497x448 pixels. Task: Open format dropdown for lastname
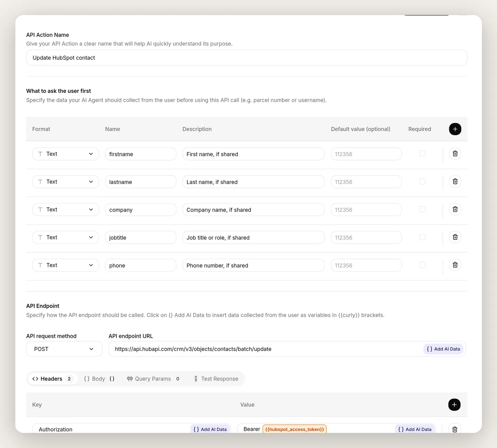coord(66,182)
